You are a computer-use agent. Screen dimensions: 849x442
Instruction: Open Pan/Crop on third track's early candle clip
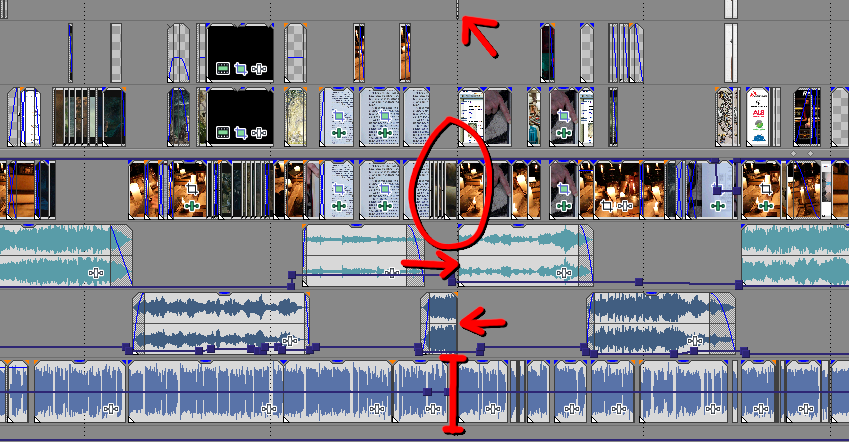click(191, 189)
